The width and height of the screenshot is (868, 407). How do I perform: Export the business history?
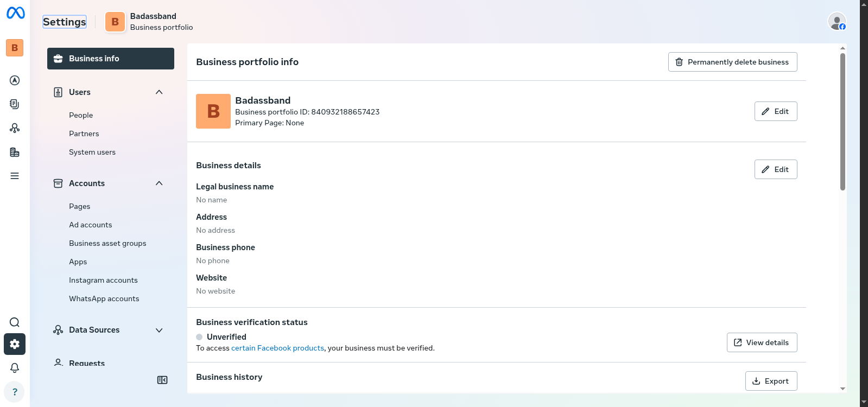[x=771, y=381]
